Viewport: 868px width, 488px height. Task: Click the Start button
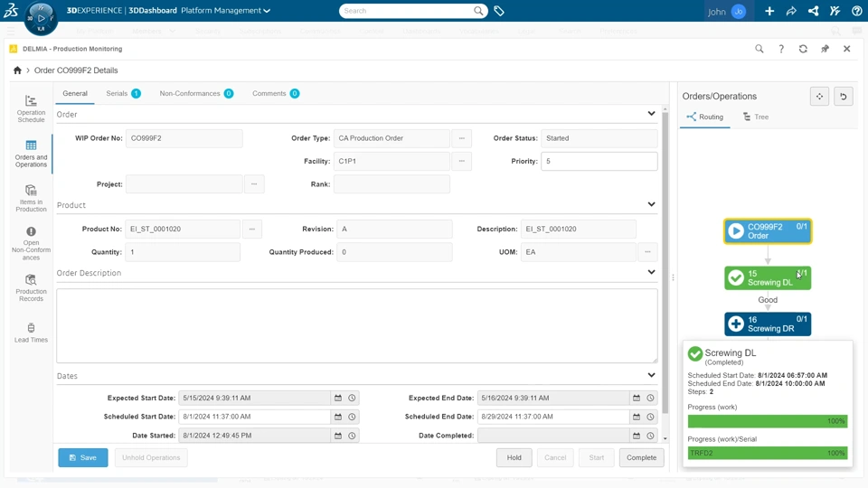[x=596, y=457]
